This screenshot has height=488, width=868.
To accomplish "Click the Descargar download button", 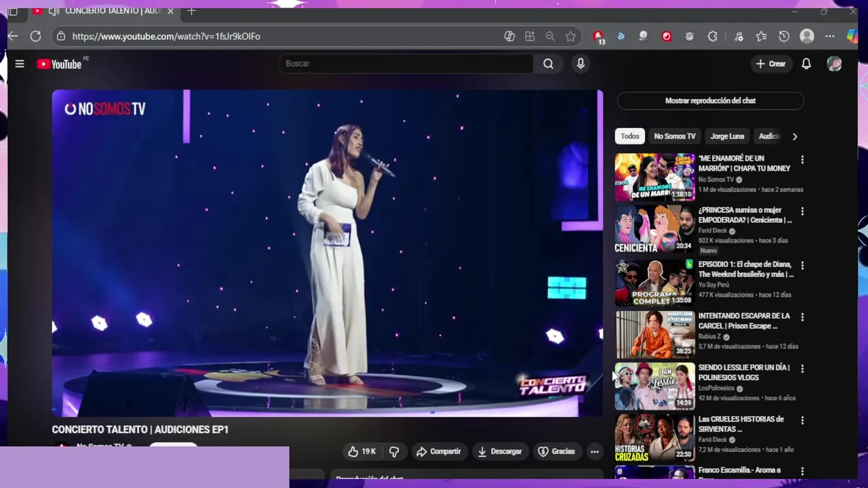I will 500,451.
